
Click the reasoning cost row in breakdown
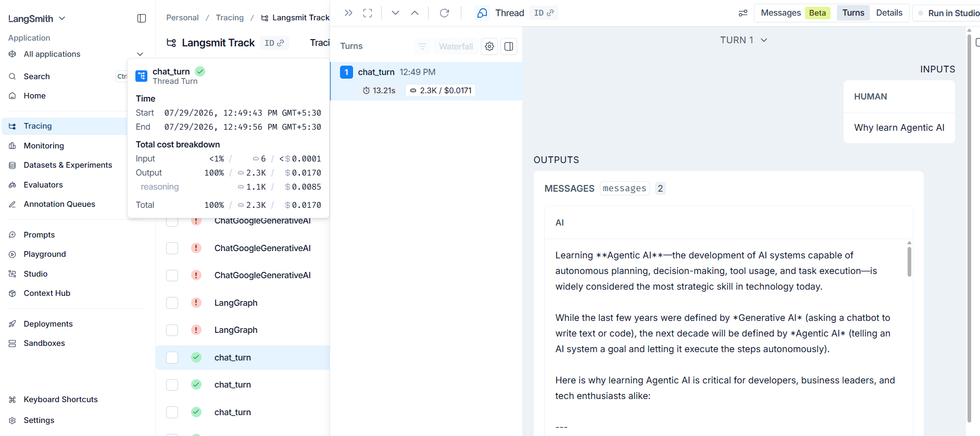point(229,187)
